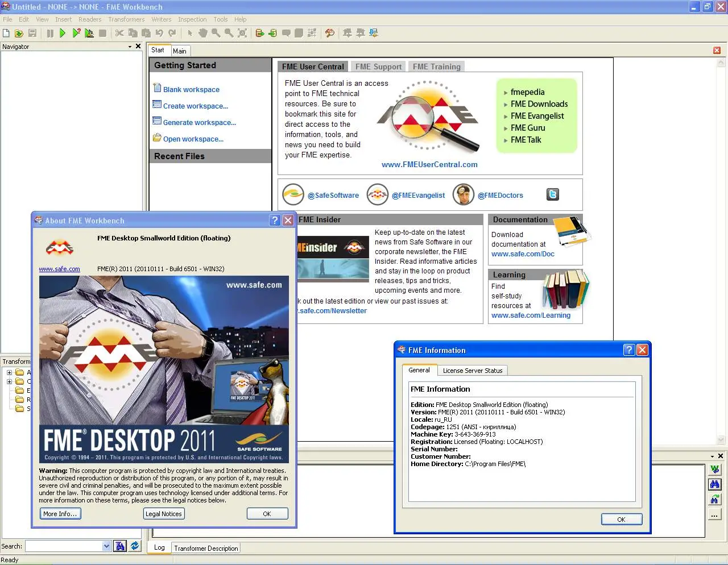The width and height of the screenshot is (728, 565).
Task: Switch to FME Training tab
Action: [436, 67]
